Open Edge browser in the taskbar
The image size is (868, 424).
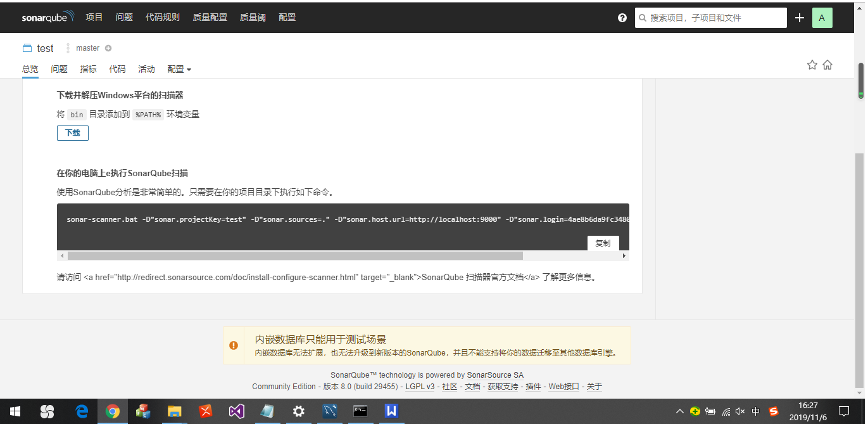pos(82,411)
